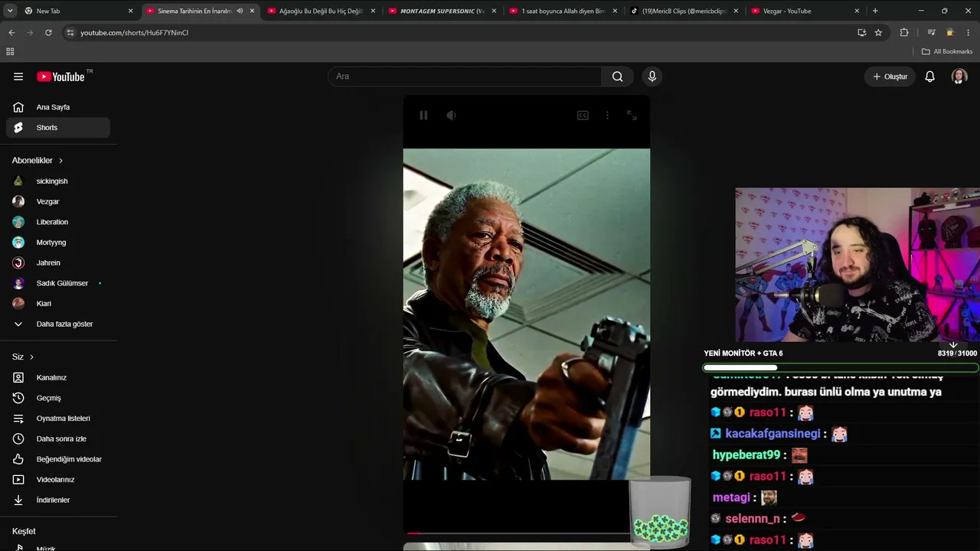The width and height of the screenshot is (980, 551).
Task: Pause the playing Short
Action: click(423, 116)
